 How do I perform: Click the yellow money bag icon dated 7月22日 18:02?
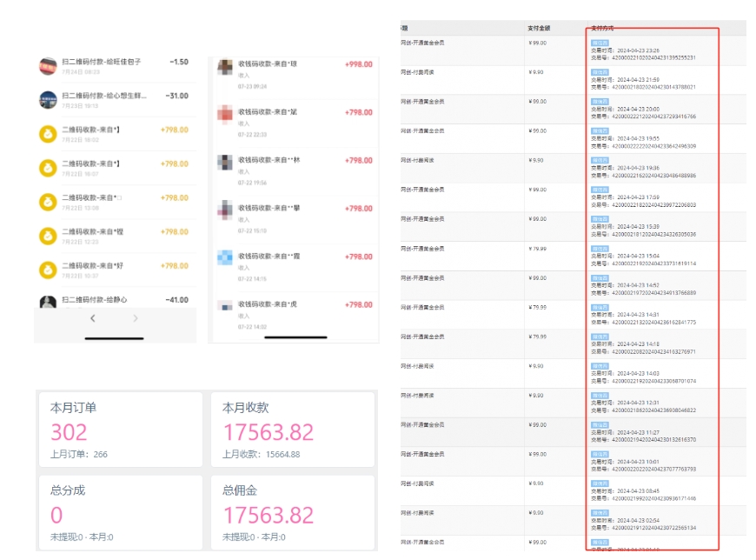(x=48, y=134)
